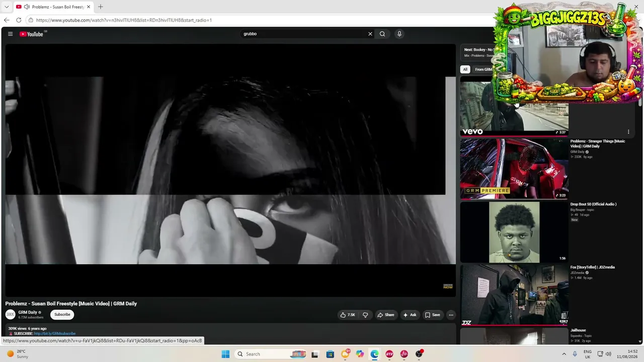The image size is (644, 362).
Task: Open the Windows Start menu
Action: point(225,354)
